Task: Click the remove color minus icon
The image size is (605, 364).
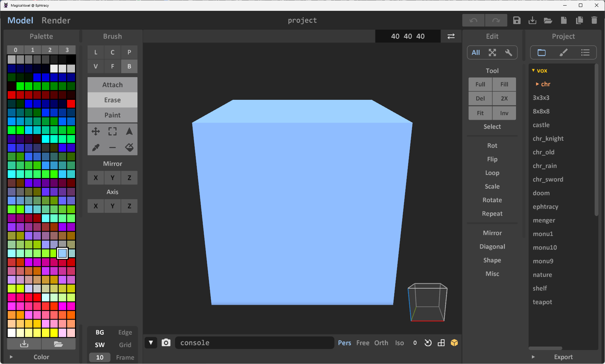Action: 112,148
